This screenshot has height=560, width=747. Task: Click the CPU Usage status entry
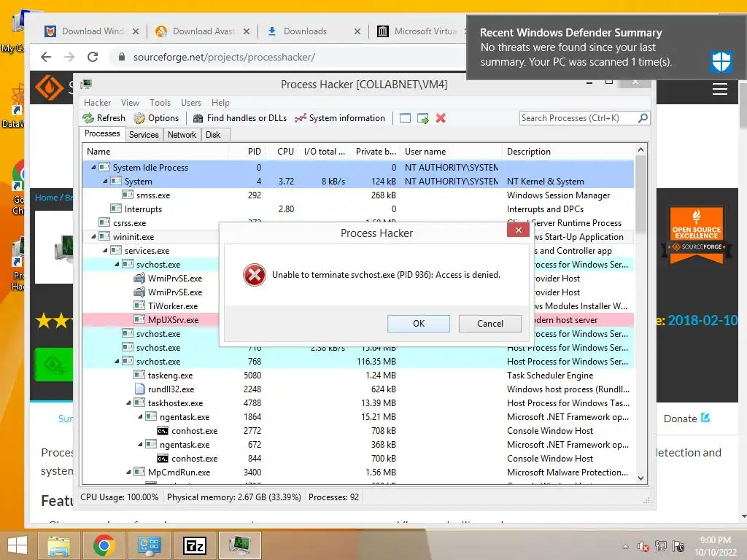[x=119, y=497]
